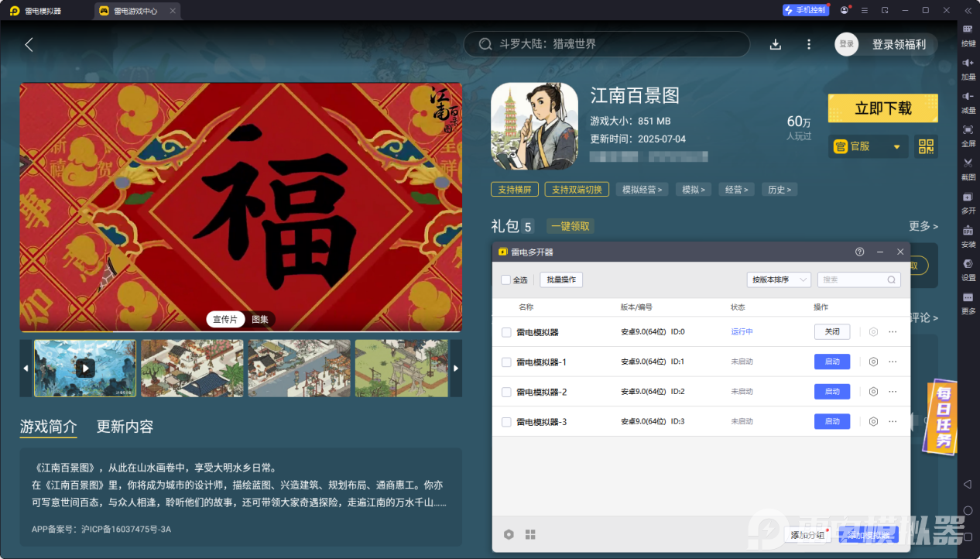The image size is (980, 559).
Task: Check the box for 雷电模拟器-3
Action: [x=506, y=422]
